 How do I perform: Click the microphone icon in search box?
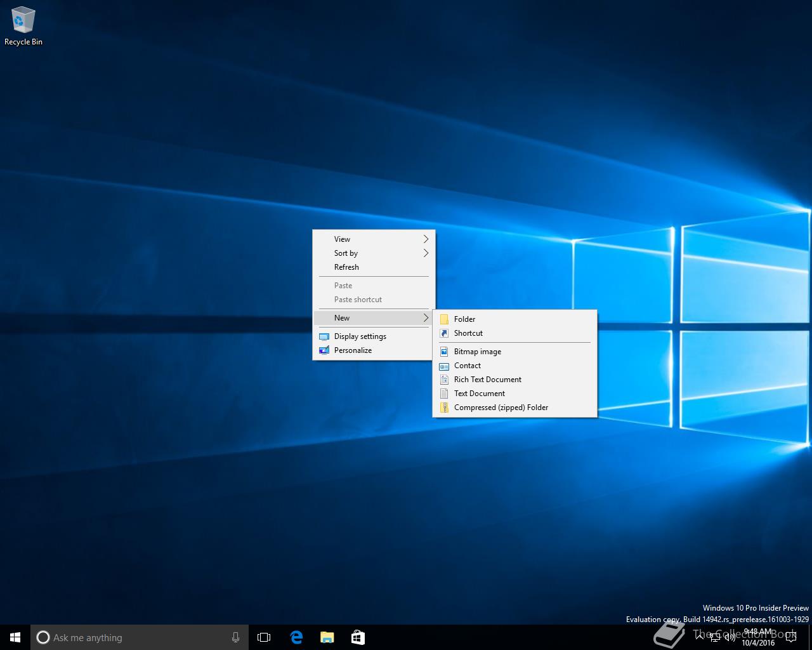235,637
